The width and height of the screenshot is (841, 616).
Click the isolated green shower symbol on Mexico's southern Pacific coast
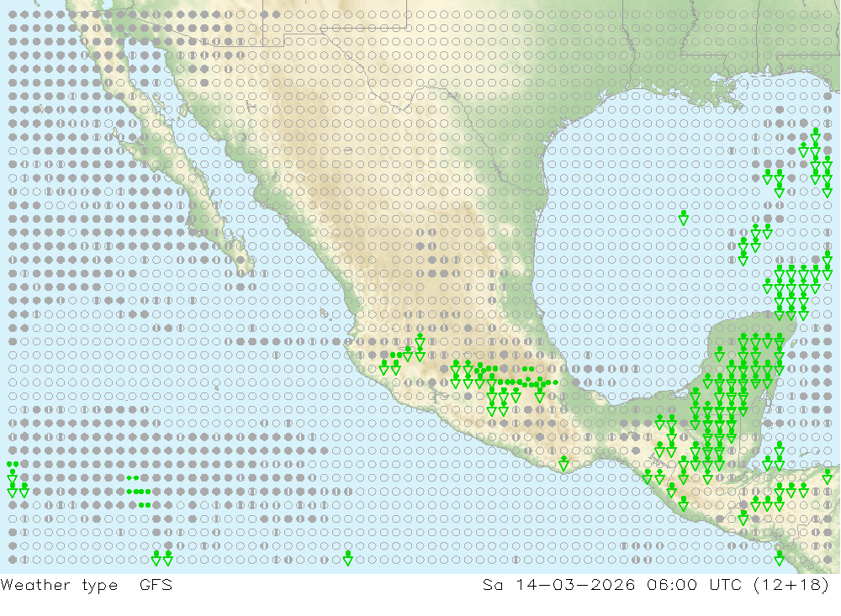click(563, 464)
